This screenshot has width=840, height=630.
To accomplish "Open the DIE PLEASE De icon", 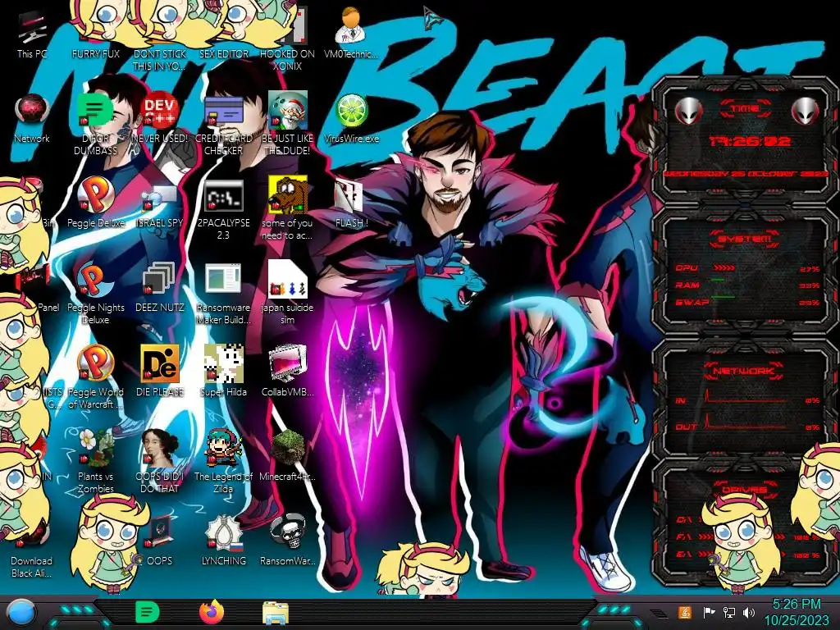I will 159,372.
